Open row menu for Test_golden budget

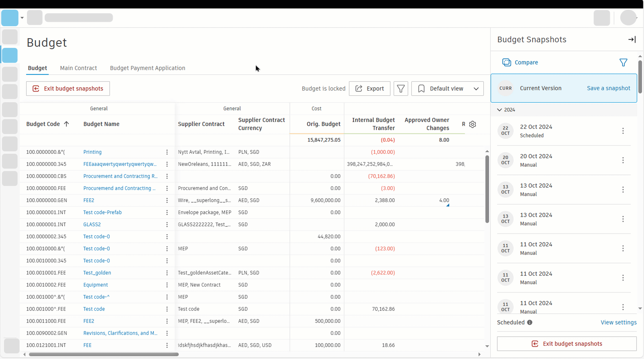[167, 273]
